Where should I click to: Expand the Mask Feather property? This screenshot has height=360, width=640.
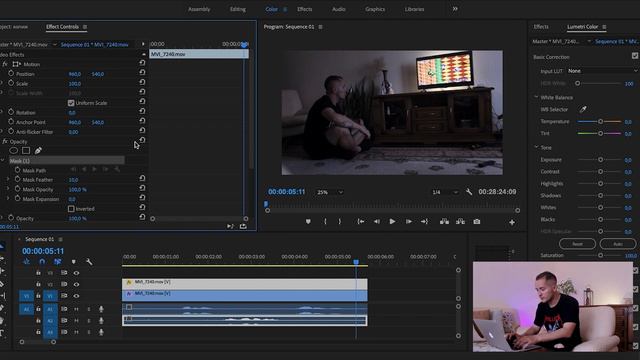[x=8, y=179]
